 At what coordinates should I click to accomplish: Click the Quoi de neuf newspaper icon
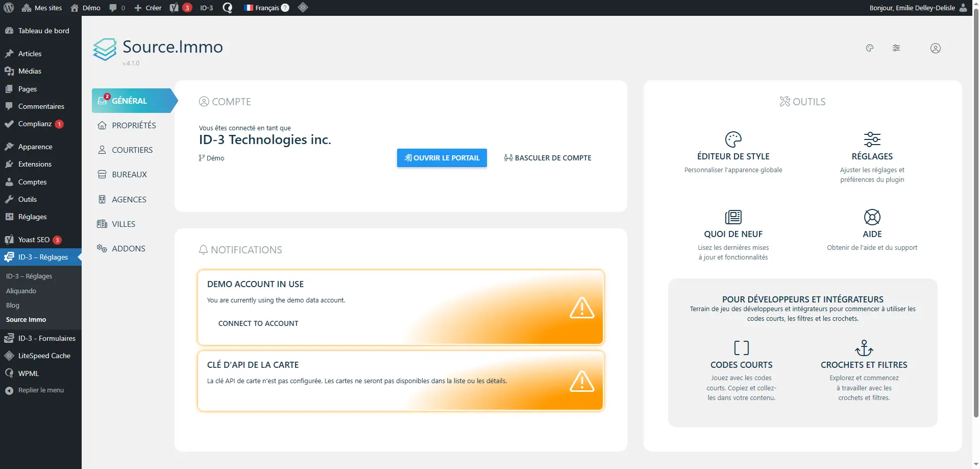point(733,217)
